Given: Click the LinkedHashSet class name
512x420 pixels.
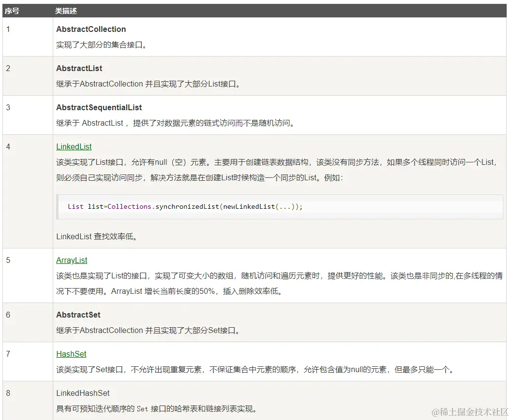Looking at the screenshot, I should tap(83, 393).
